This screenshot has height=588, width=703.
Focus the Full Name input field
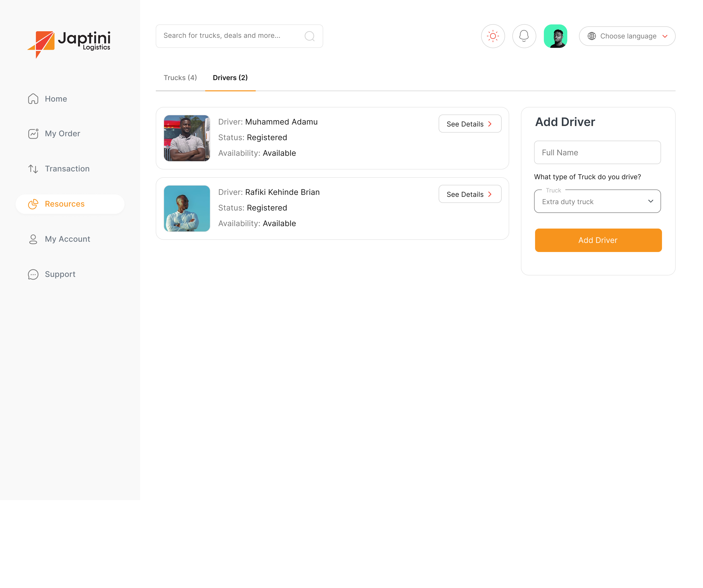click(x=597, y=152)
